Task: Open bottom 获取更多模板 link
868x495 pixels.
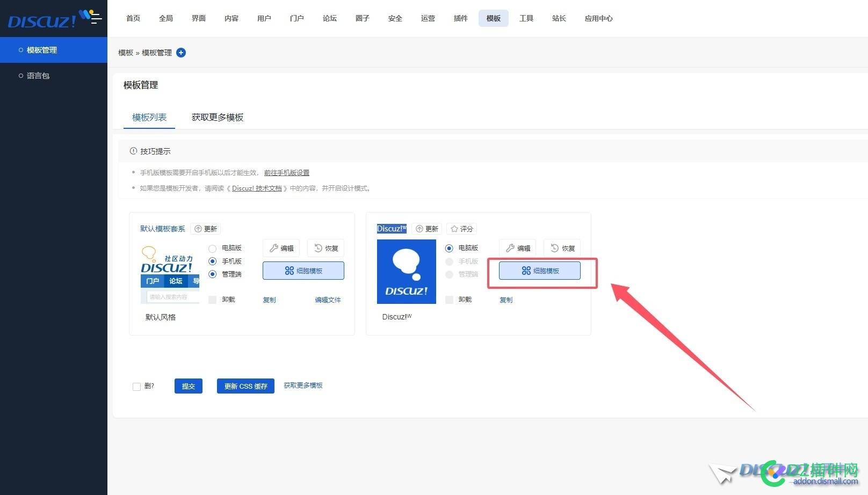Action: pos(303,385)
